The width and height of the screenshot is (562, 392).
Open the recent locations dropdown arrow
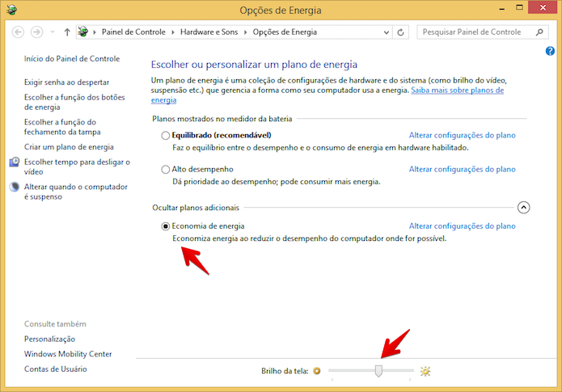coord(53,32)
